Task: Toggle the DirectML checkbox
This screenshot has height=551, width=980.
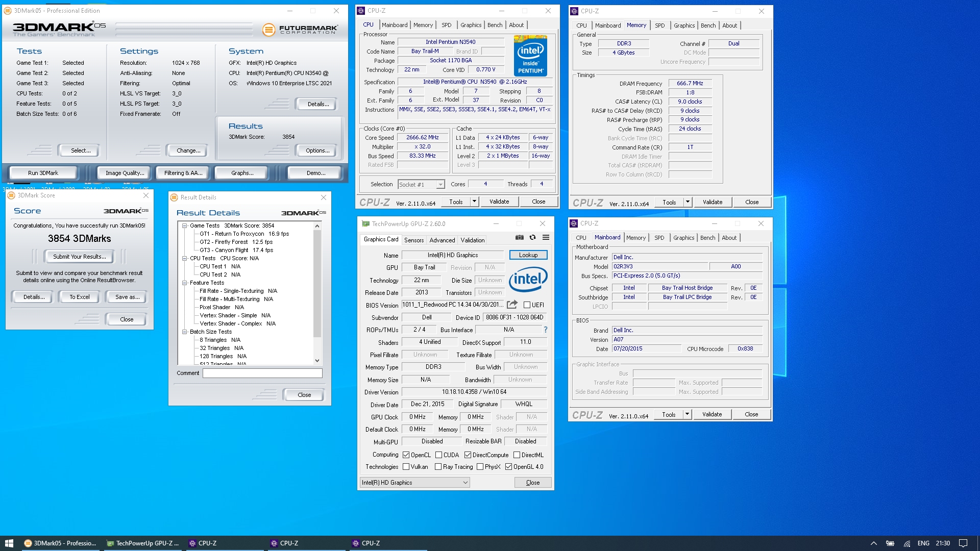Action: click(x=517, y=455)
